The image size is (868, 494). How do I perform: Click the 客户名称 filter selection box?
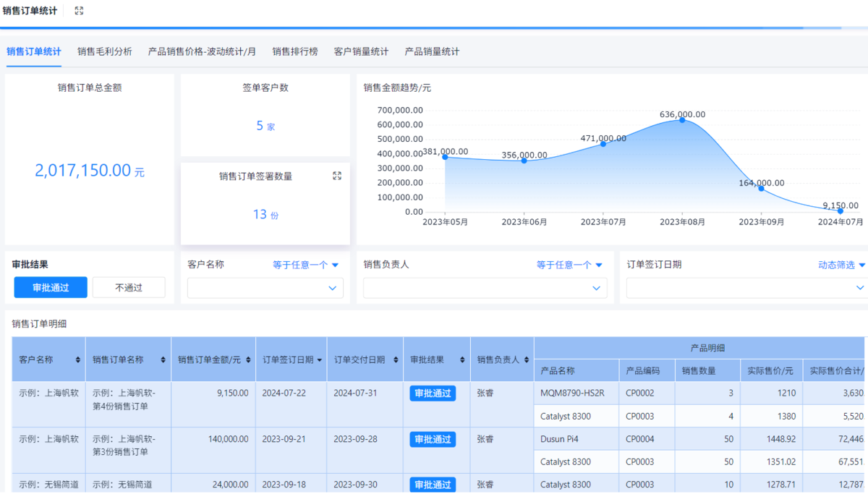pyautogui.click(x=265, y=288)
